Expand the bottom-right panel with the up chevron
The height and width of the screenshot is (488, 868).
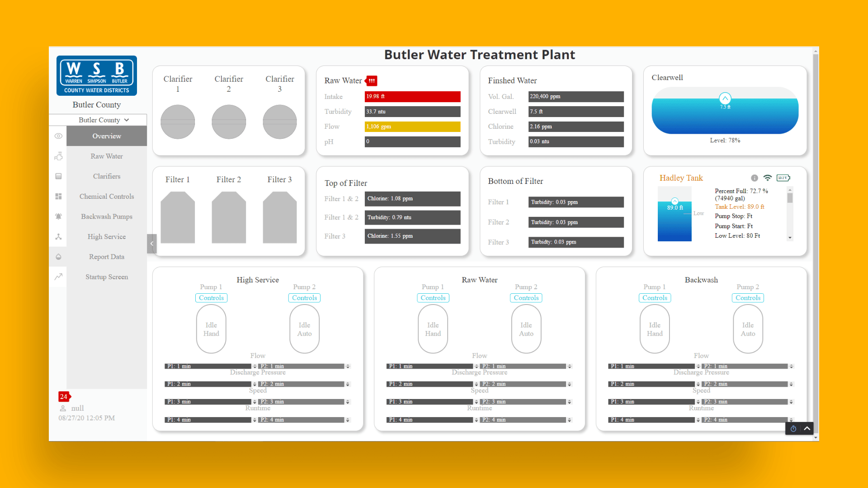tap(807, 428)
